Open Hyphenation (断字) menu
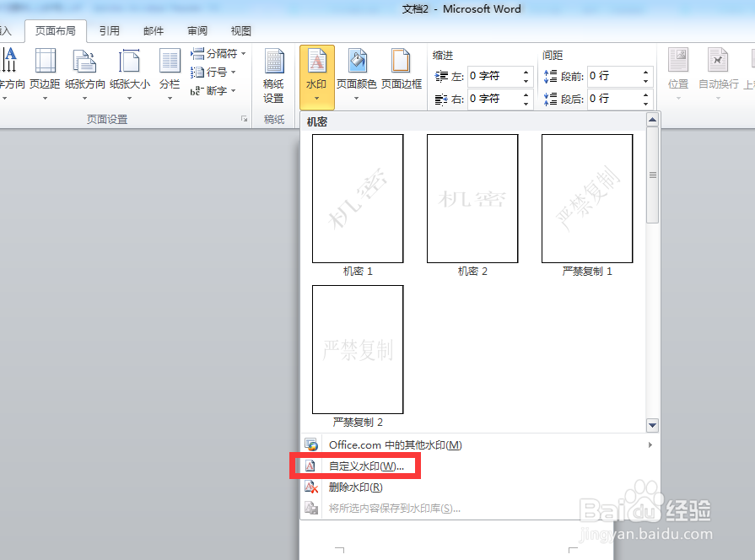The height and width of the screenshot is (560, 755). pyautogui.click(x=213, y=90)
